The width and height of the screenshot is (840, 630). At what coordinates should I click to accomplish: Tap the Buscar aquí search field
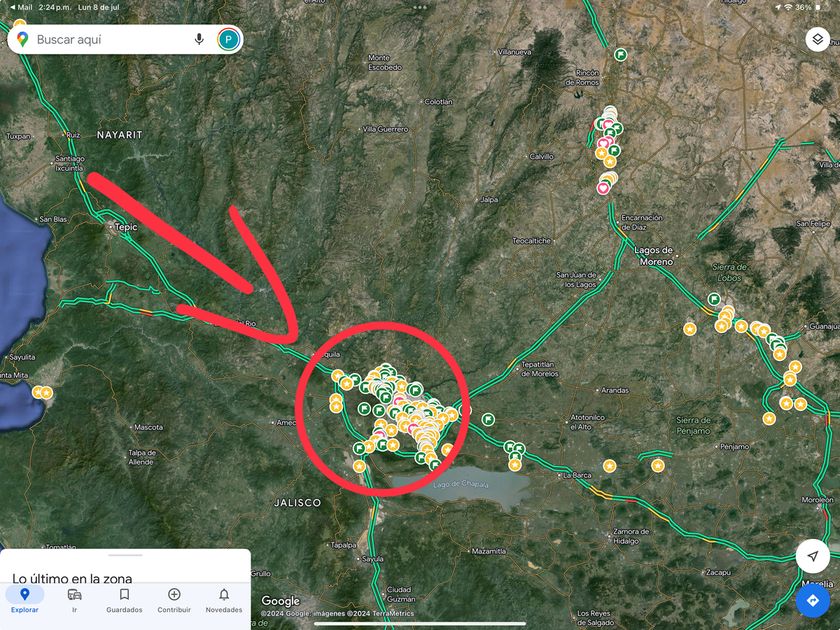(125, 39)
